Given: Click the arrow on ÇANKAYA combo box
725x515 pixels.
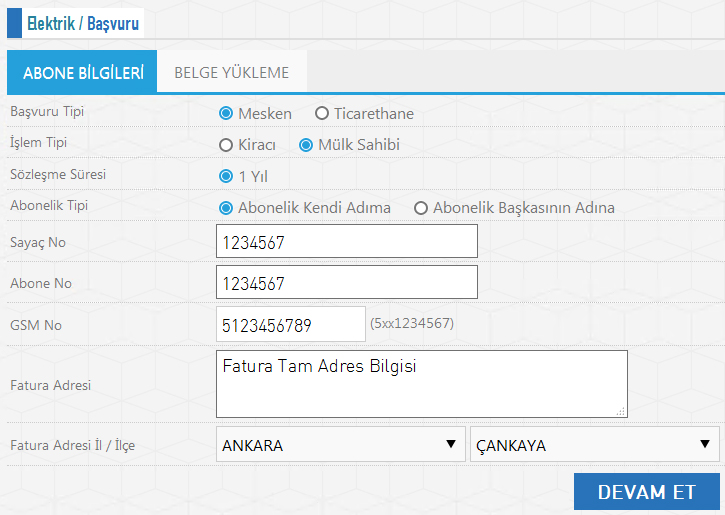Looking at the screenshot, I should (705, 444).
